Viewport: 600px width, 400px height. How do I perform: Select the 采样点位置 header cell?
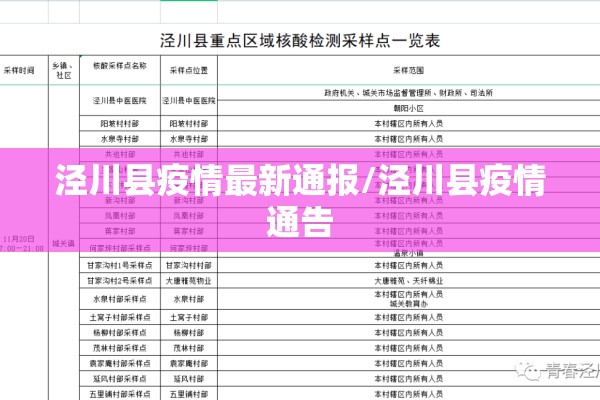189,70
